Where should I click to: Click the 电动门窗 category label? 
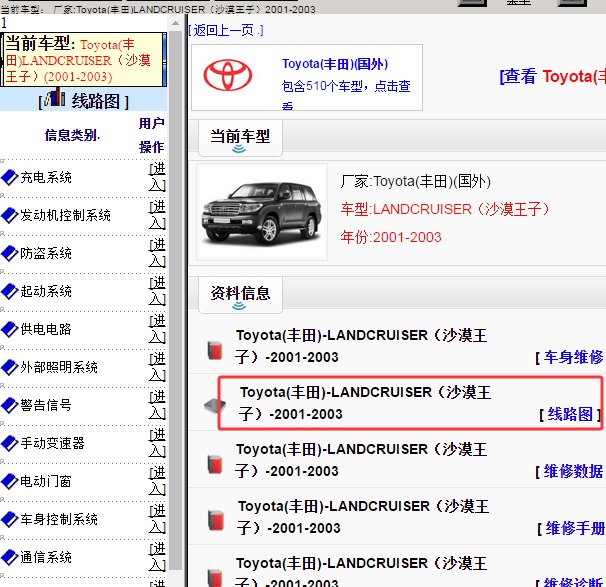(x=46, y=481)
